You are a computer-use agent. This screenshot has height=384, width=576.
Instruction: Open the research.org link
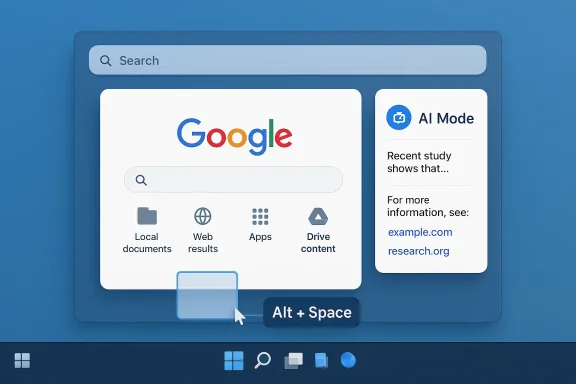coord(418,251)
